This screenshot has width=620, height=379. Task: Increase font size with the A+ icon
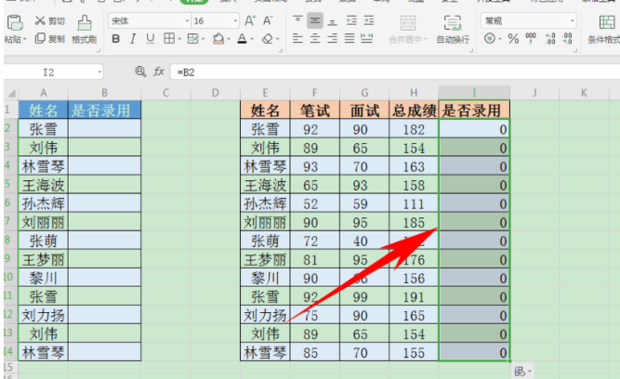coord(250,21)
